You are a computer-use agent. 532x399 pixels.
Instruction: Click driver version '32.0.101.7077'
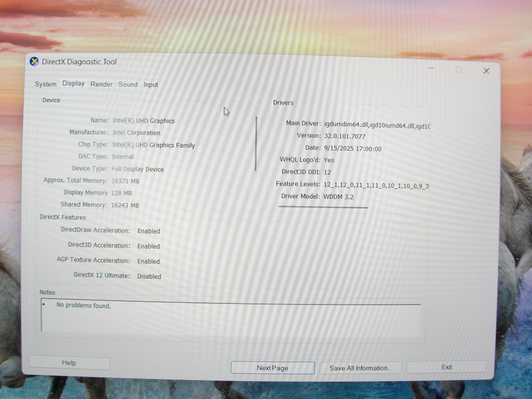tap(345, 136)
